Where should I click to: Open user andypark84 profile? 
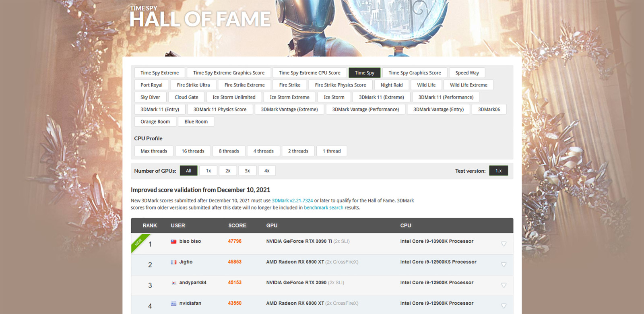coord(193,283)
